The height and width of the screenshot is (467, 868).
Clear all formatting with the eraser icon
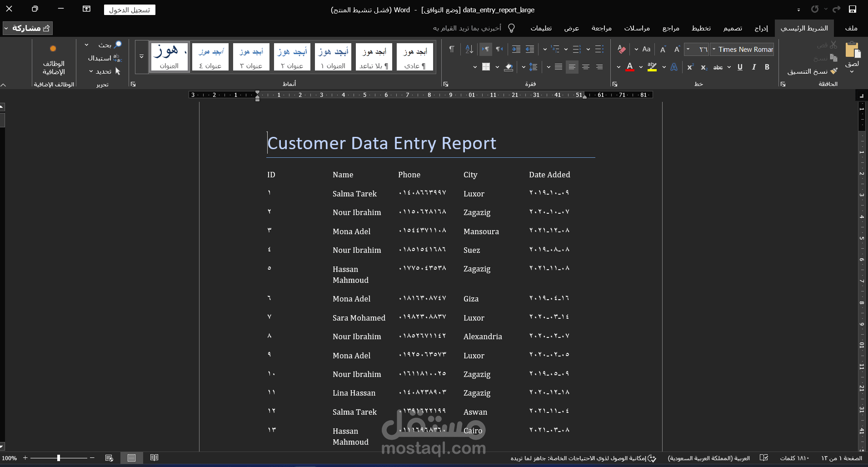tap(621, 49)
